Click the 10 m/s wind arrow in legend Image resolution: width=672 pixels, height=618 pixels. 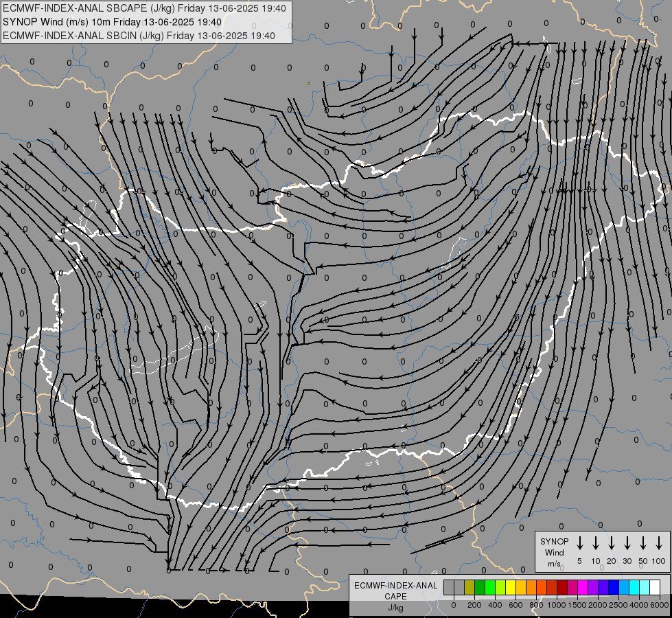pos(595,543)
